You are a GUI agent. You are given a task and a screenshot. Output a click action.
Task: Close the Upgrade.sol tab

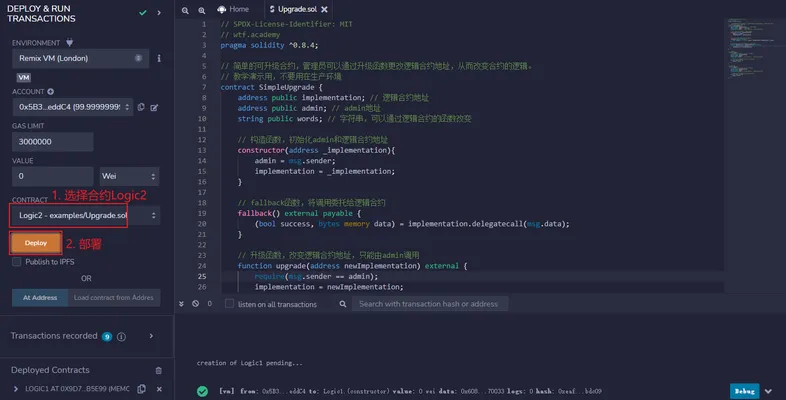[x=324, y=10]
